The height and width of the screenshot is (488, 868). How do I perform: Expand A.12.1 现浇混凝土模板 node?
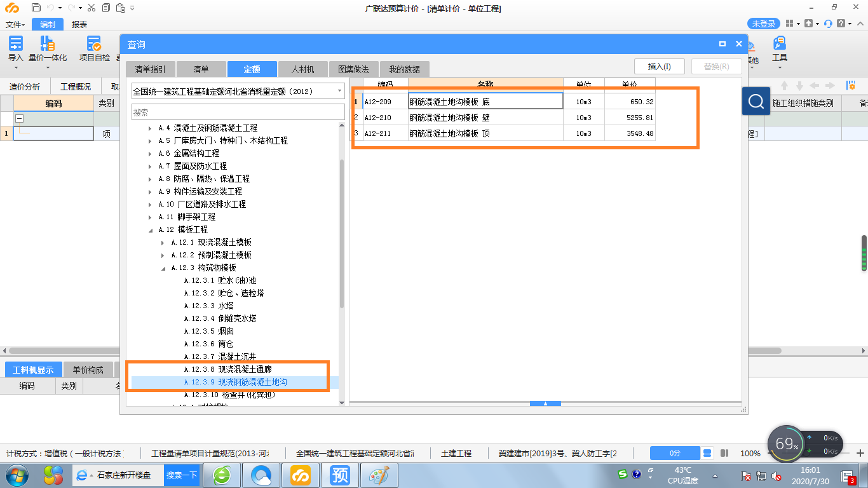coord(163,243)
